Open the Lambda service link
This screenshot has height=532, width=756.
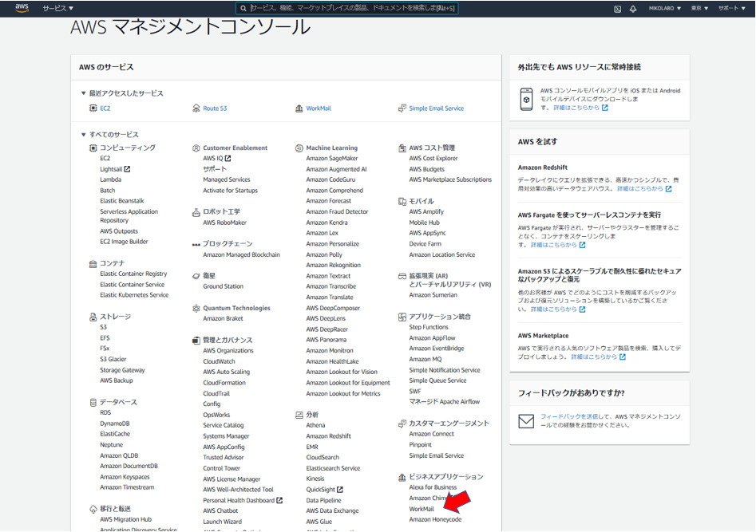tap(110, 179)
